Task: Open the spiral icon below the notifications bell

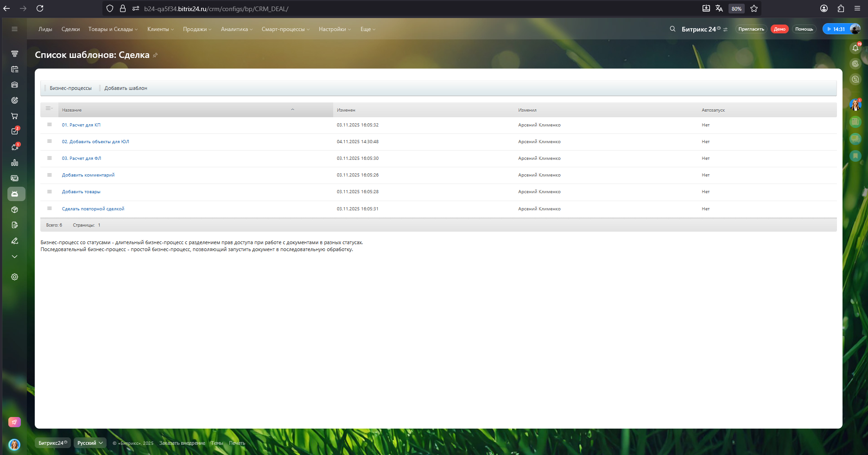Action: click(855, 64)
